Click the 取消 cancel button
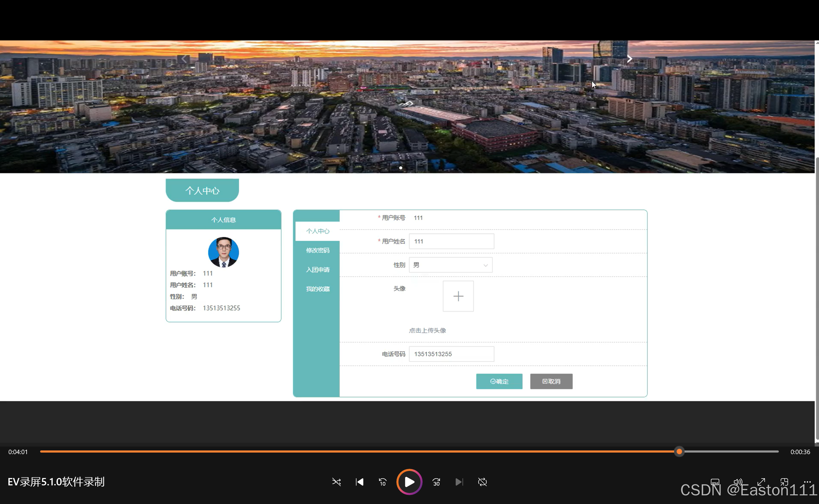The image size is (819, 504). tap(551, 381)
